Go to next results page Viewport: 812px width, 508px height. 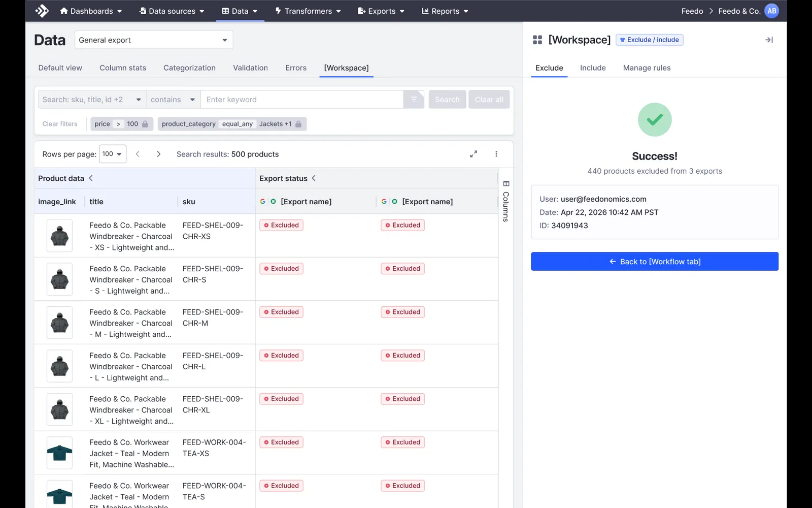158,154
